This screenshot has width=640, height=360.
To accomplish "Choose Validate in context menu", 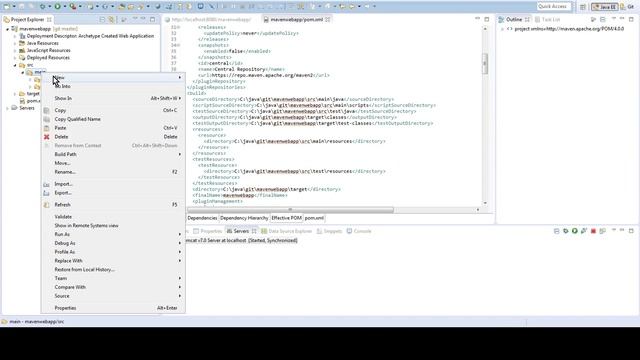I will pos(113,217).
